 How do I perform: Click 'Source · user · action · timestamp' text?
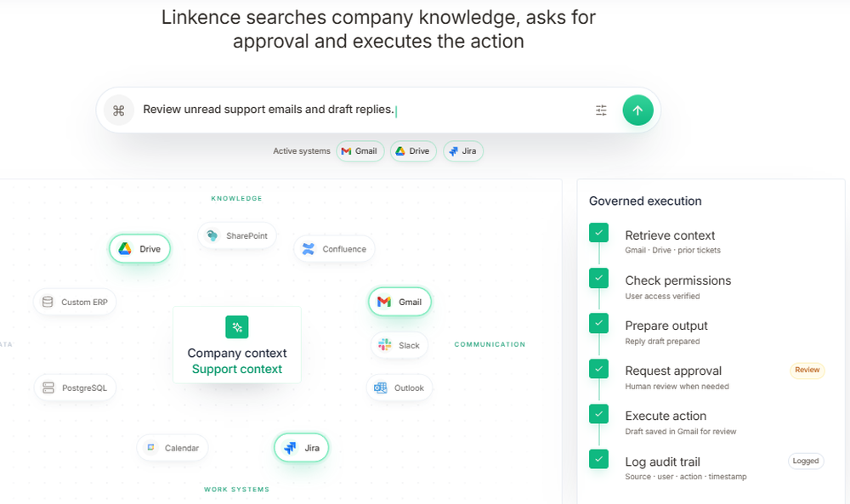click(x=686, y=476)
